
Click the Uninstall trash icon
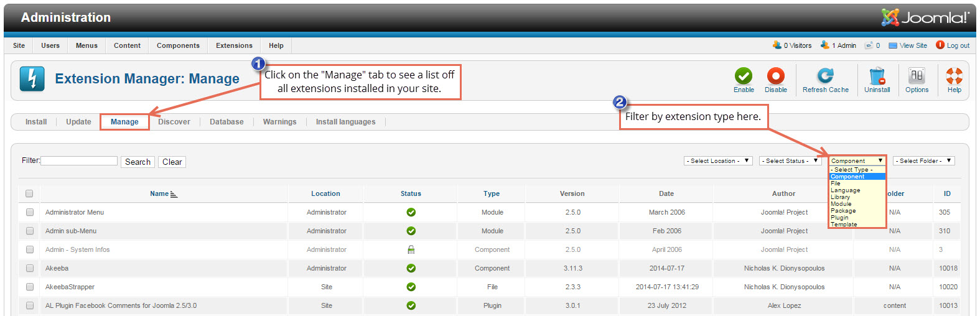877,76
